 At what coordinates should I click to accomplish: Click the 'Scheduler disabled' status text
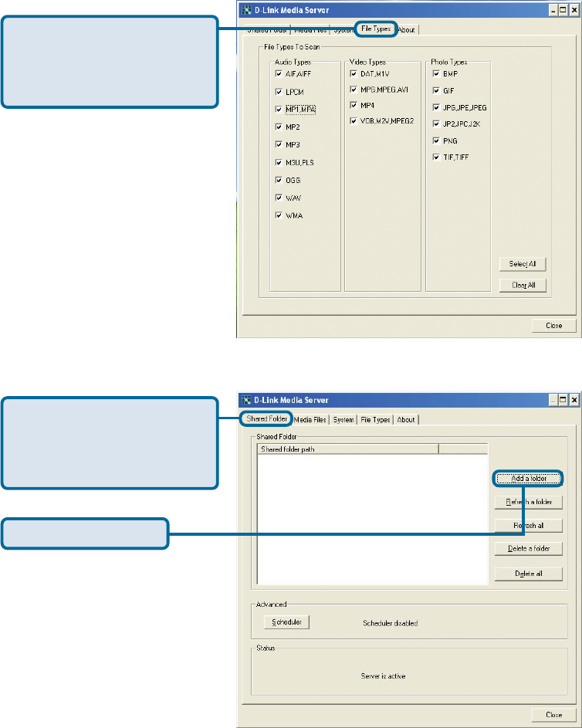click(391, 623)
